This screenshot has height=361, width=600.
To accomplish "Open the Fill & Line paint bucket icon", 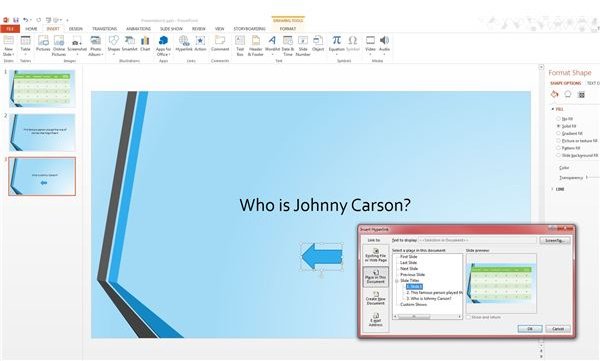I will (x=554, y=94).
